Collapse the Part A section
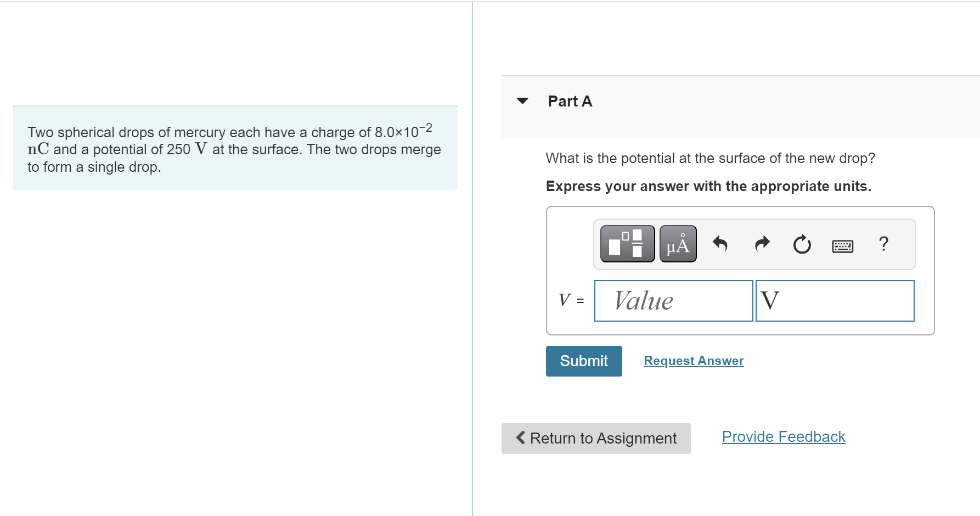Screen dimensions: 980x516 coord(522,100)
